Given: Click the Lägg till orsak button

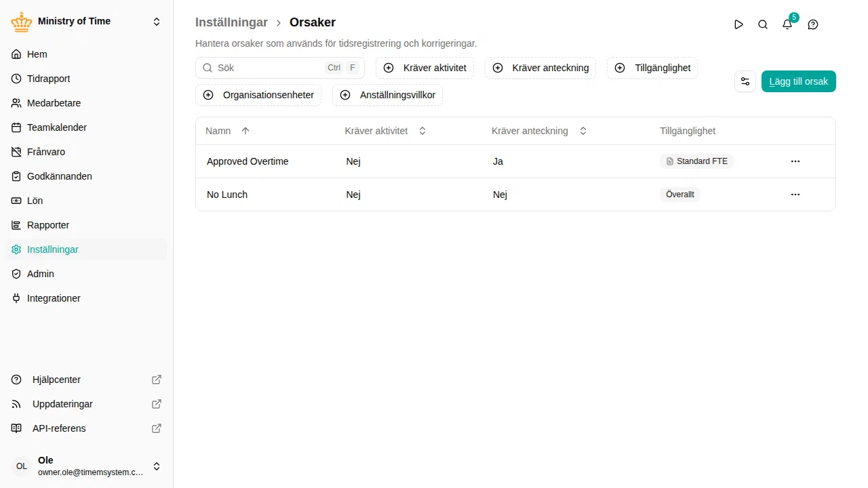Looking at the screenshot, I should coord(799,81).
